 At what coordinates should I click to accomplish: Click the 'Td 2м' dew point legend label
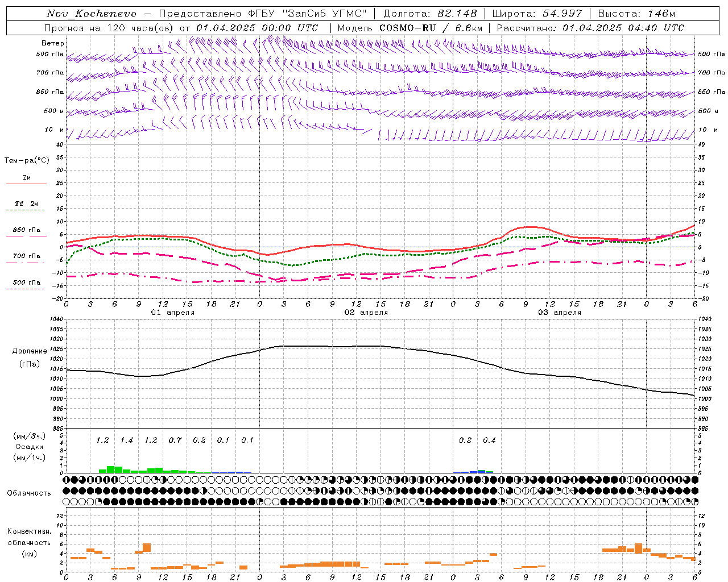[x=26, y=203]
